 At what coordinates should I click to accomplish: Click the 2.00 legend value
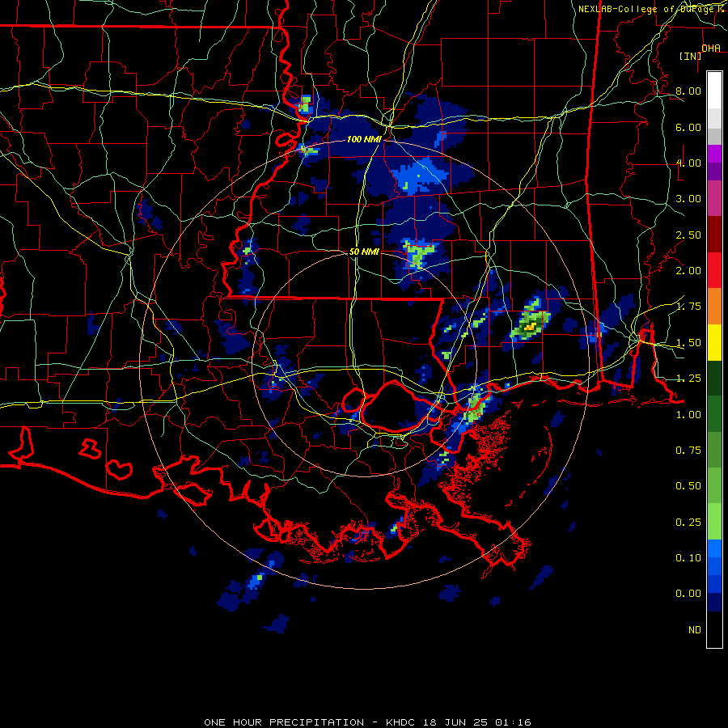tap(688, 271)
